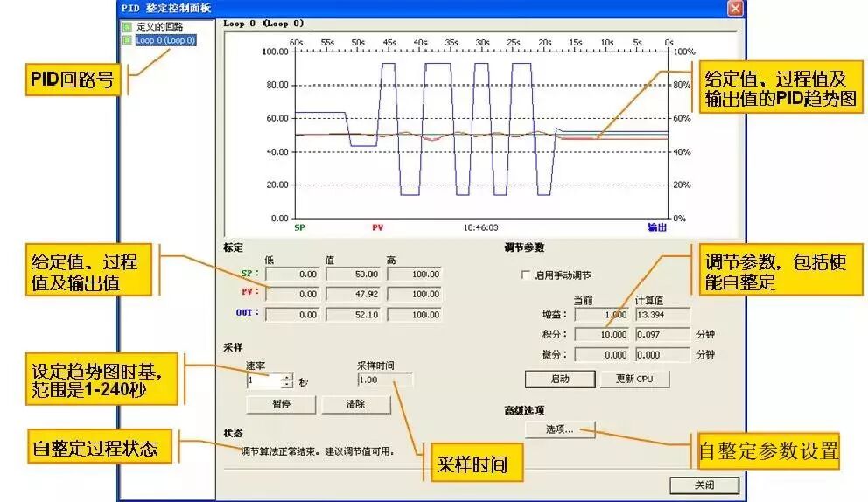Click the 计算值 column header
The image size is (868, 502).
point(648,301)
